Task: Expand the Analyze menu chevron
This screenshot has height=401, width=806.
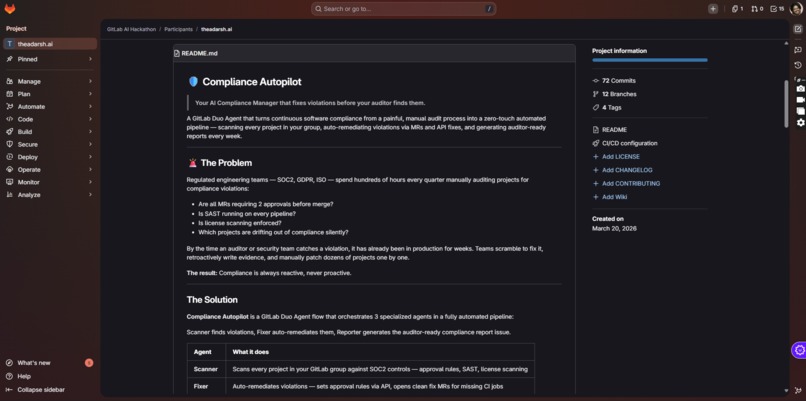Action: [x=90, y=195]
